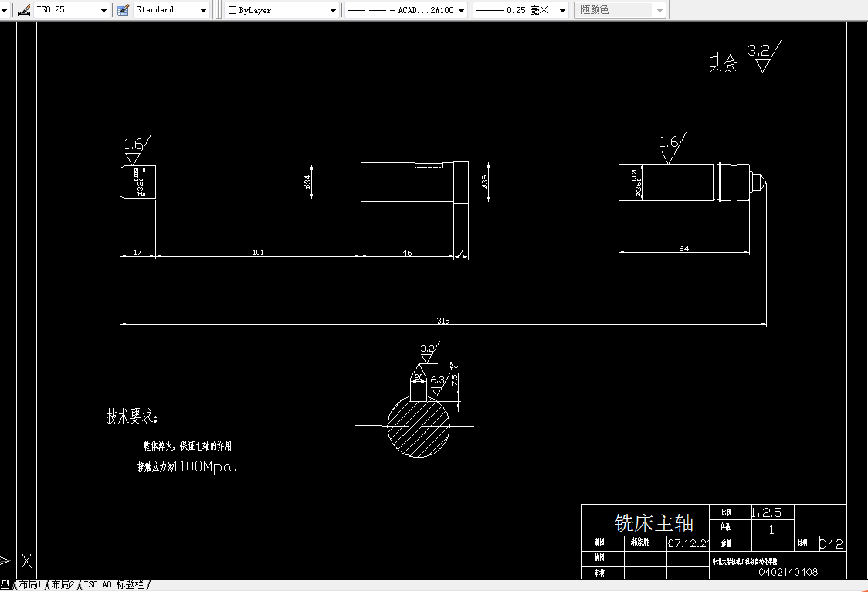Image resolution: width=868 pixels, height=592 pixels.
Task: Click the 1.6 roughness symbol at the shaft's left end
Action: tap(137, 149)
